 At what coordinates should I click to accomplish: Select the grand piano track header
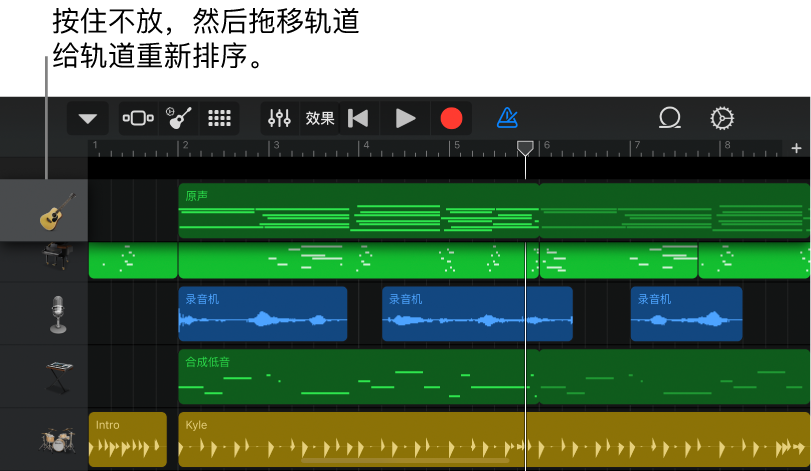pyautogui.click(x=44, y=262)
